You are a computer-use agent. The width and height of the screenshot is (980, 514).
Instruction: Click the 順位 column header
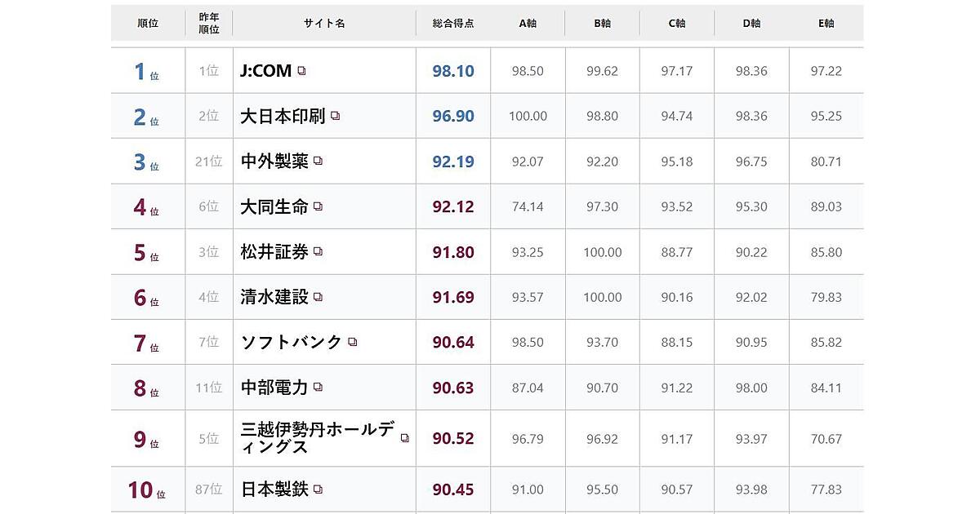(148, 24)
